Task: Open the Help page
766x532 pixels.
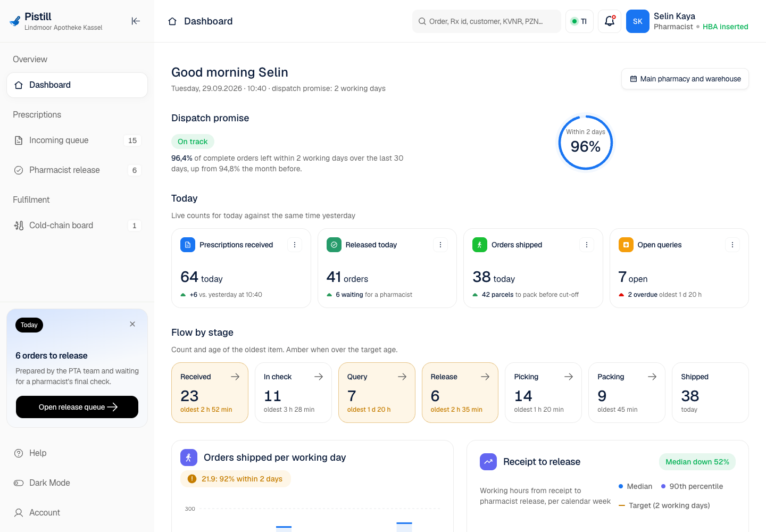Action: pos(77,453)
